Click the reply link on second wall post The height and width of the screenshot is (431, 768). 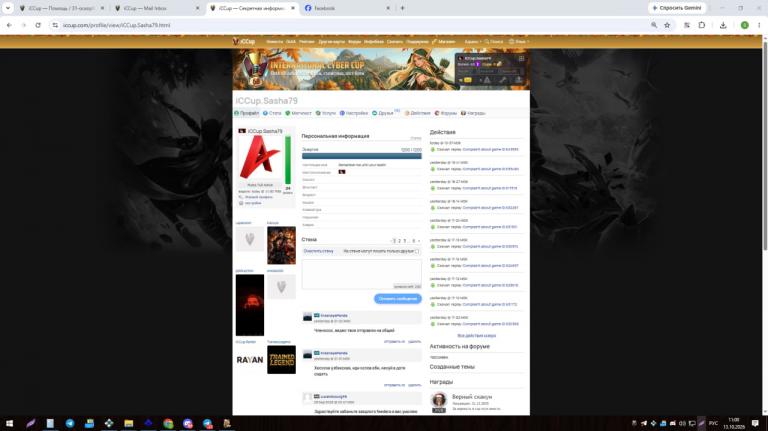click(x=394, y=385)
